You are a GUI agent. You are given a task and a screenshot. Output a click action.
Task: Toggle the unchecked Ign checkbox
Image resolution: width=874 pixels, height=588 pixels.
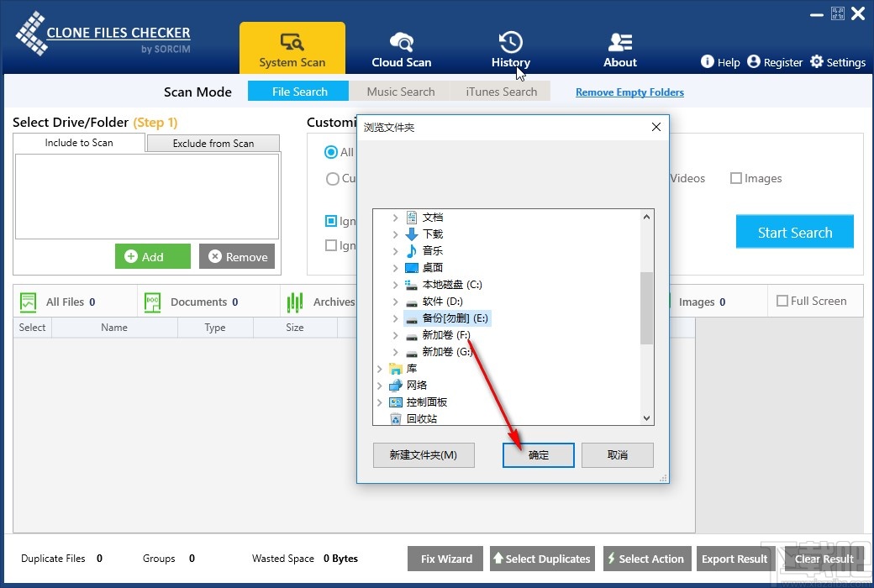point(330,245)
